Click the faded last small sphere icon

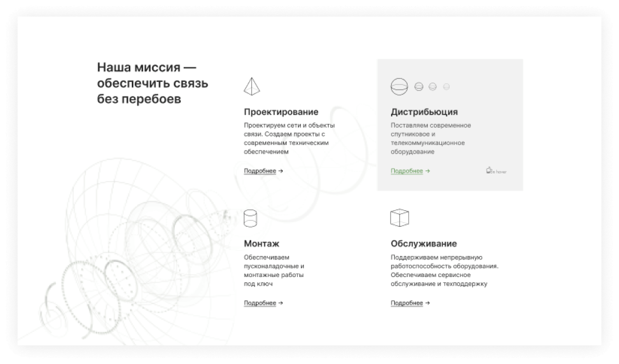pos(446,86)
